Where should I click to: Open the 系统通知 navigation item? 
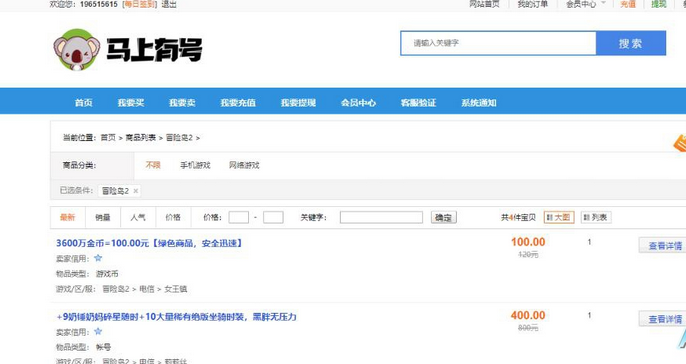tap(479, 103)
